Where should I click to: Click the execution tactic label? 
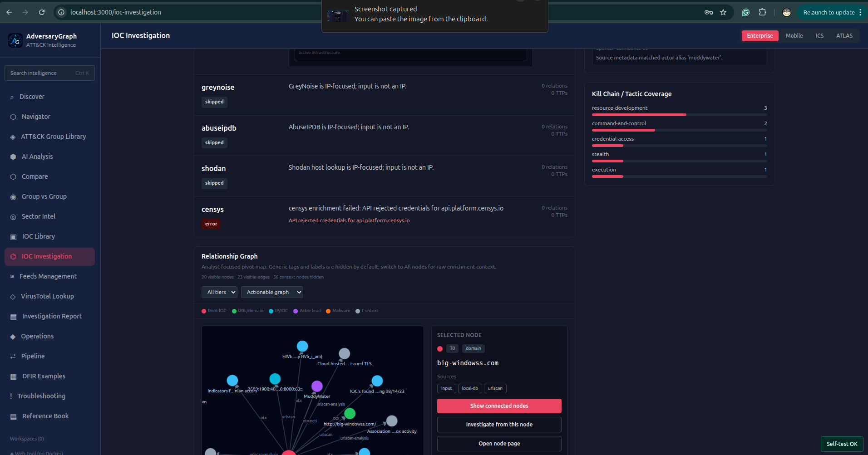[604, 170]
